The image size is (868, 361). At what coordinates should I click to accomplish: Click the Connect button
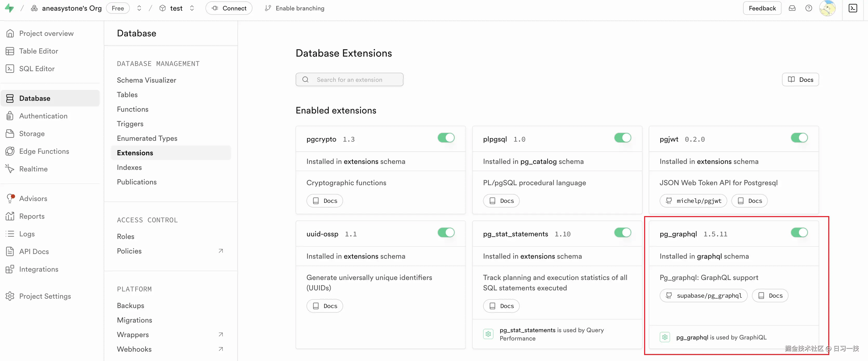[229, 8]
